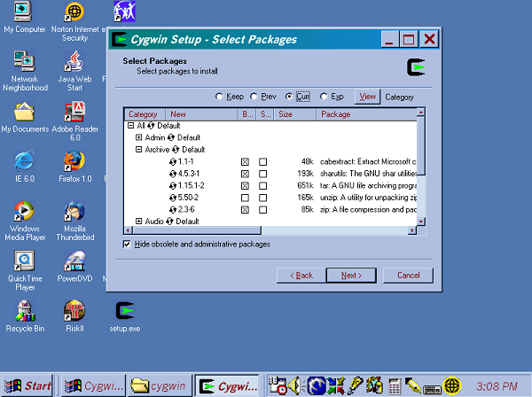Check binary checkbox for unzip
Image resolution: width=532 pixels, height=397 pixels.
[245, 198]
